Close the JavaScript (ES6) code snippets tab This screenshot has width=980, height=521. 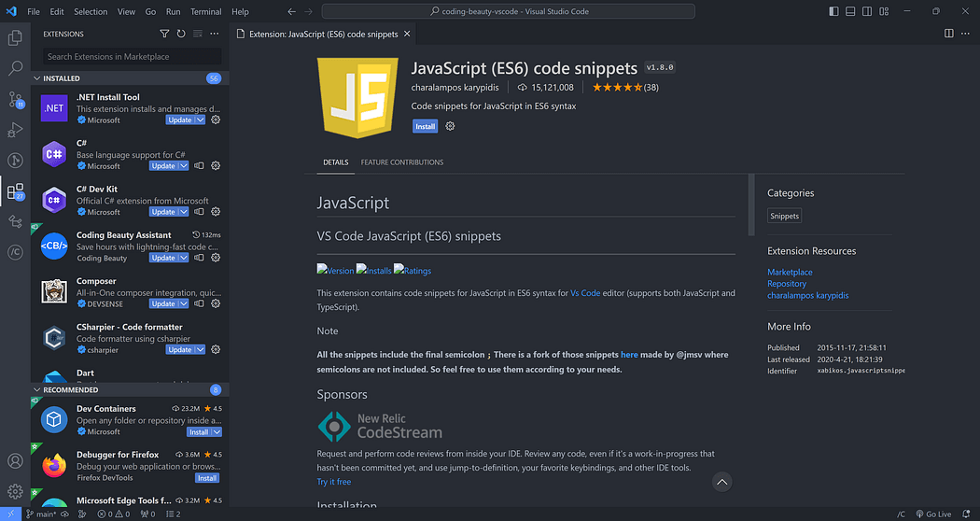(x=407, y=34)
